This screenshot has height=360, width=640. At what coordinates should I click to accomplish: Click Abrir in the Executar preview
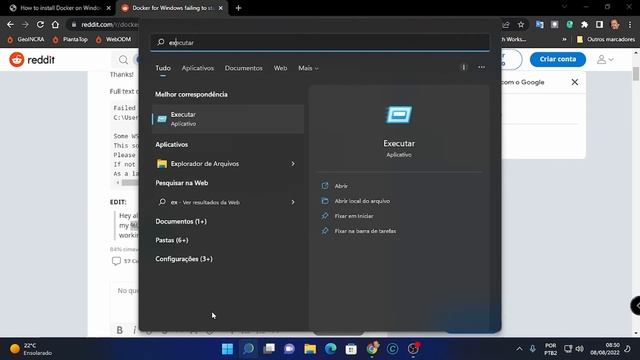(341, 186)
